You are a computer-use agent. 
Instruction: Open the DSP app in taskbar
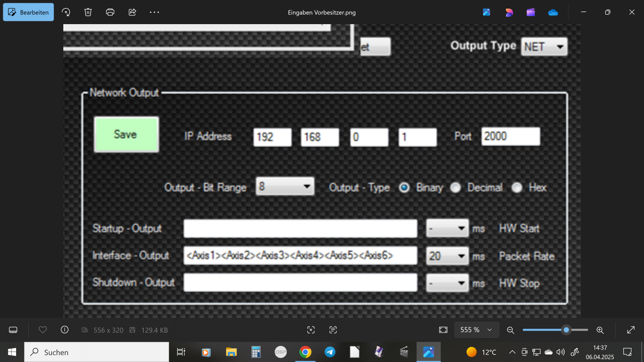[281, 352]
